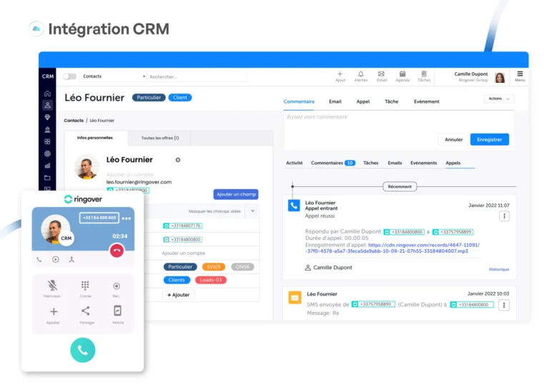Click the transfer call icon under call card
Image resolution: width=549 pixels, height=392 pixels.
pos(71,259)
